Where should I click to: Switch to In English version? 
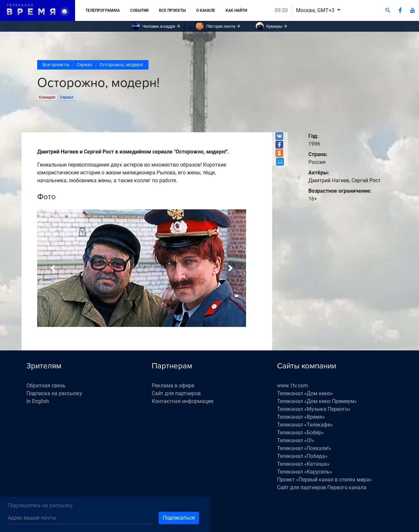[38, 401]
